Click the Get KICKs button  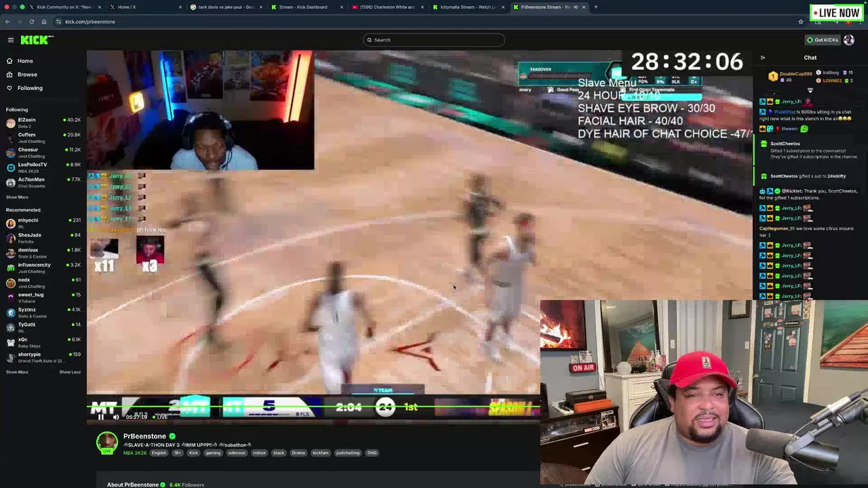click(x=822, y=40)
